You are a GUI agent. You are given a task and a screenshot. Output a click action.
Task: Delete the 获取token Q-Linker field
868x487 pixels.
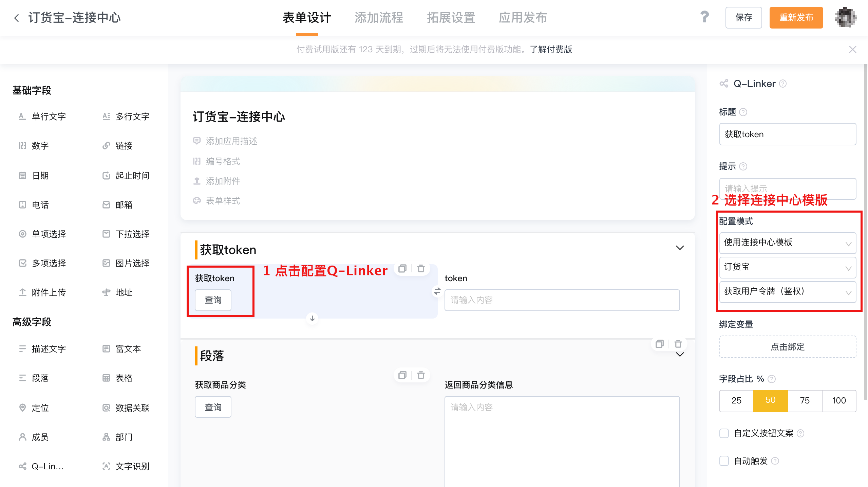click(421, 269)
